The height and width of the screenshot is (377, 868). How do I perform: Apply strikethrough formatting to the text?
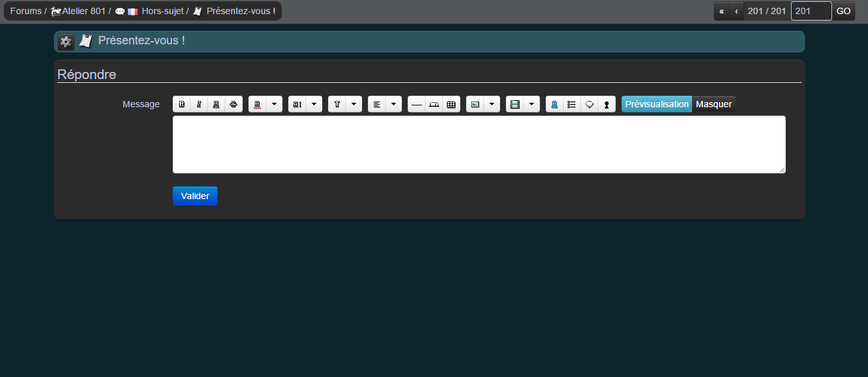[234, 104]
